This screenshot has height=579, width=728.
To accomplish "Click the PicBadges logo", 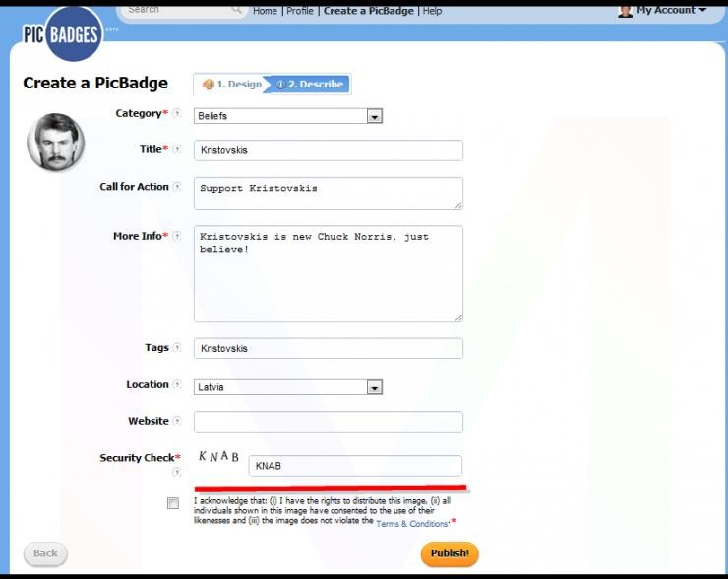I will pos(61,33).
